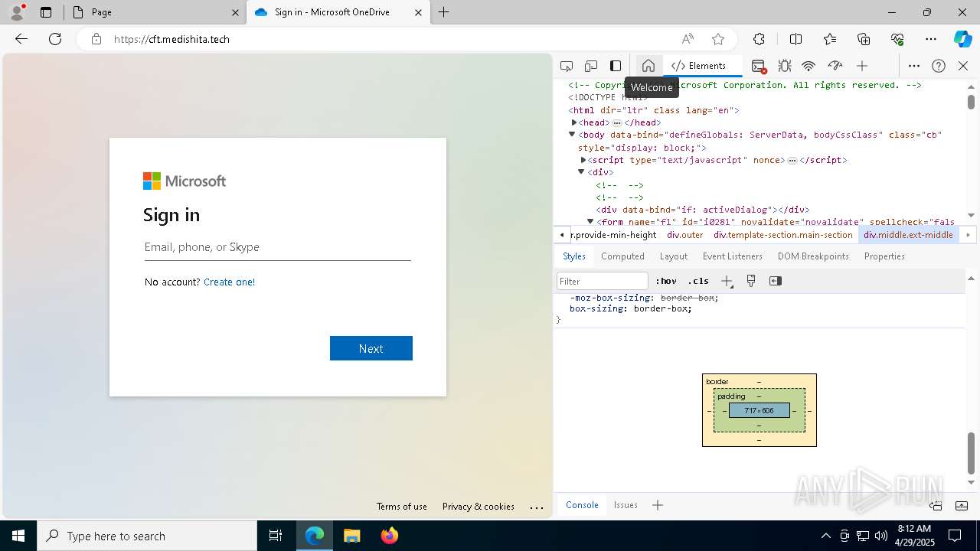Toggle the computed styles sidebar

(x=776, y=281)
